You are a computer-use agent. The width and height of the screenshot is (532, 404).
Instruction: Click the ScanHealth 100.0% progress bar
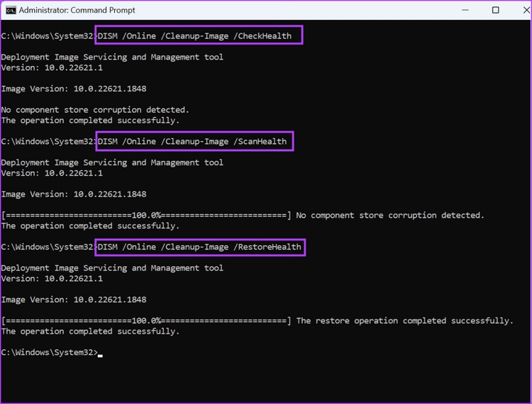click(146, 215)
